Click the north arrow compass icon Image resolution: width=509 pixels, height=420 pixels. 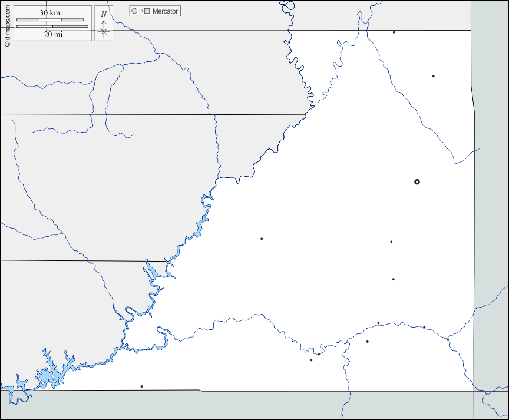click(x=104, y=29)
